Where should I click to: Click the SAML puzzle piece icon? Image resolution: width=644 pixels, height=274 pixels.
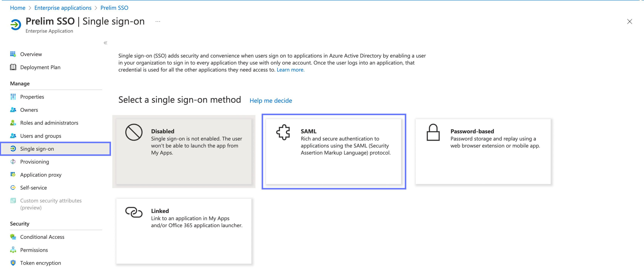(x=283, y=132)
